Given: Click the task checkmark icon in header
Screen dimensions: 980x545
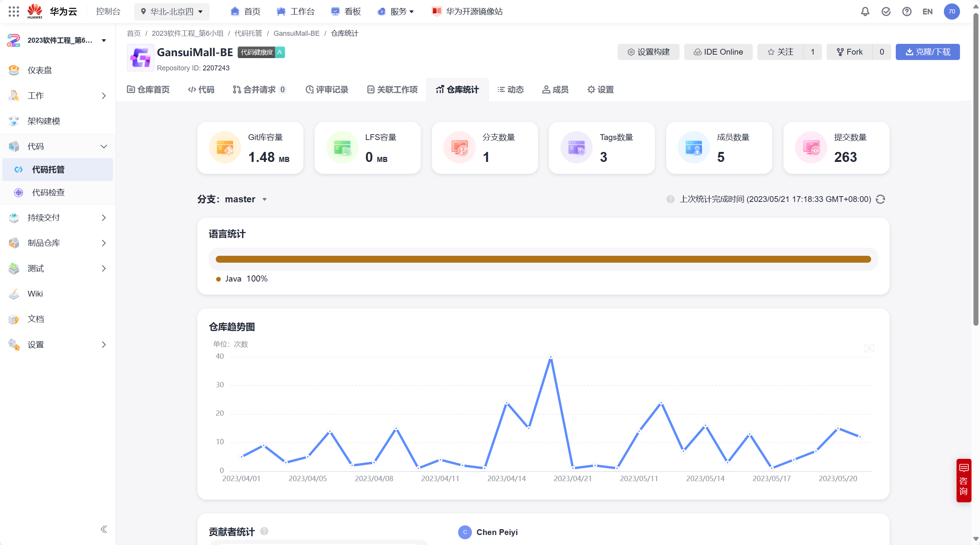Looking at the screenshot, I should click(886, 12).
